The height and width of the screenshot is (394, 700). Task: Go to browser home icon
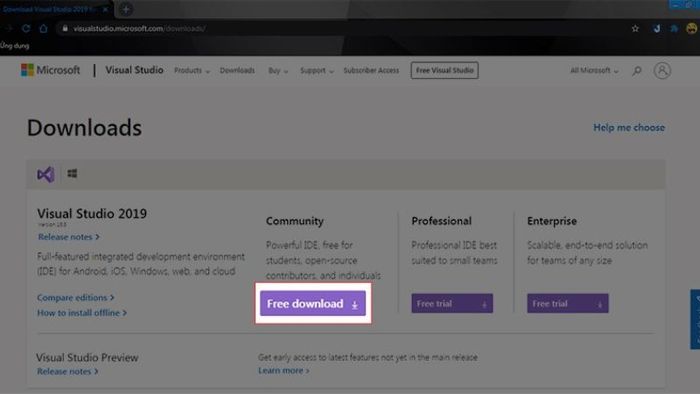coord(43,29)
